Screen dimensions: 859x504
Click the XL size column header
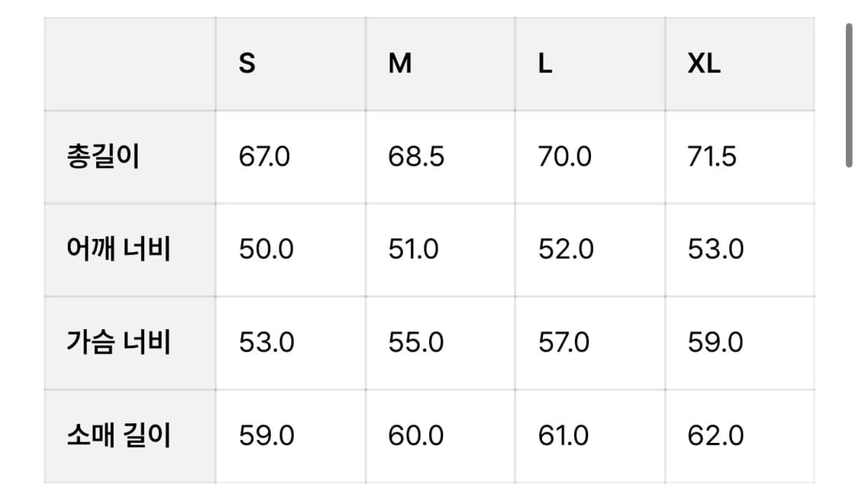[x=704, y=64]
